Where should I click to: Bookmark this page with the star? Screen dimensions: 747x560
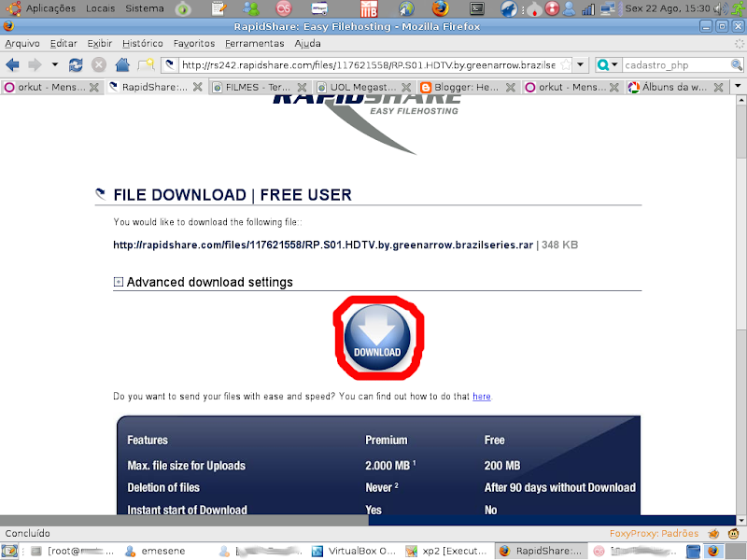566,64
